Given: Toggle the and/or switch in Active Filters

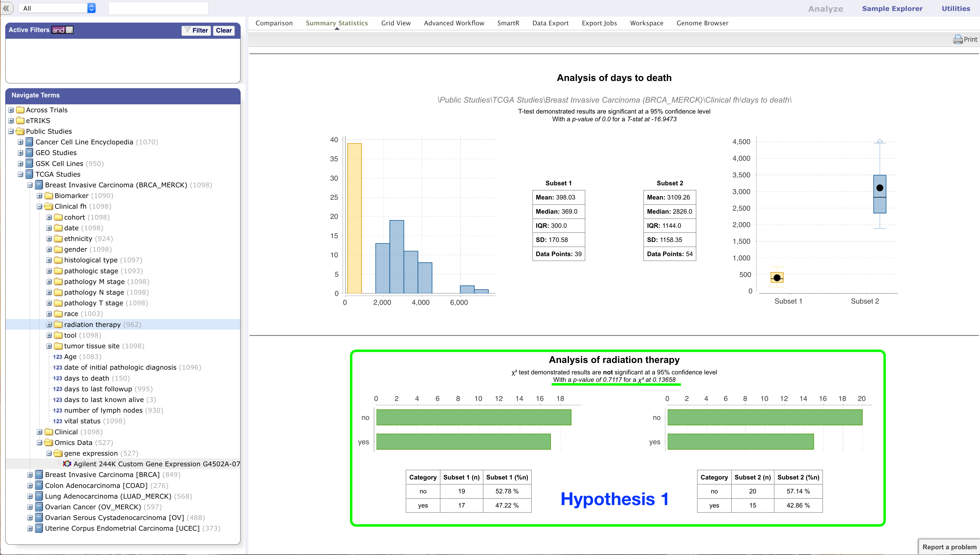Looking at the screenshot, I should 63,30.
